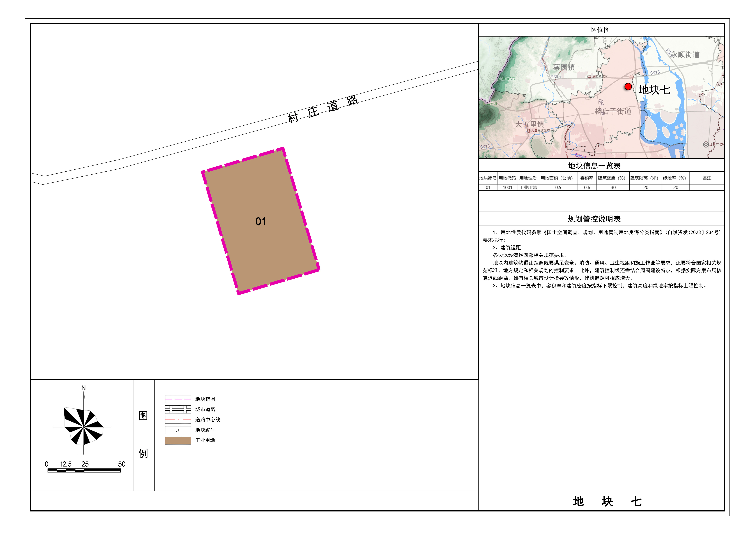Screen dimensions: 756x534
Task: Click the 区位图 heading
Action: pos(600,30)
